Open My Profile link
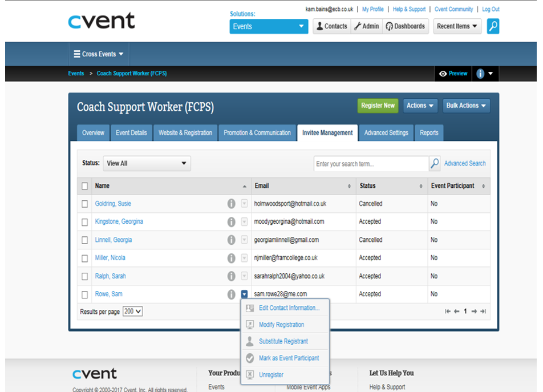Screen dimensions: 543x392 (x=373, y=9)
